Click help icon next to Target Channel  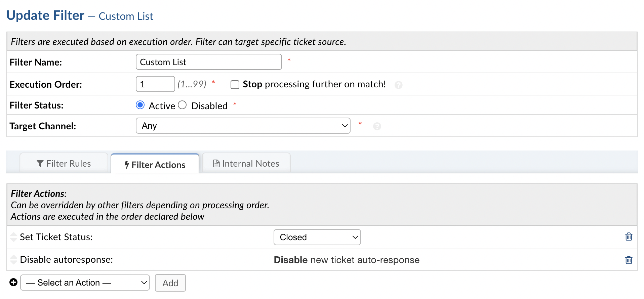[x=377, y=126]
